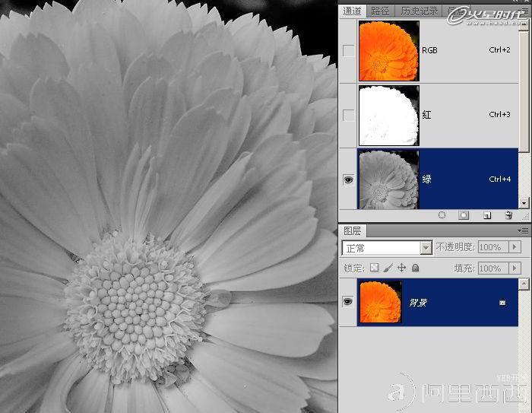
Task: Open the 图层 panel options menu
Action: [x=524, y=231]
